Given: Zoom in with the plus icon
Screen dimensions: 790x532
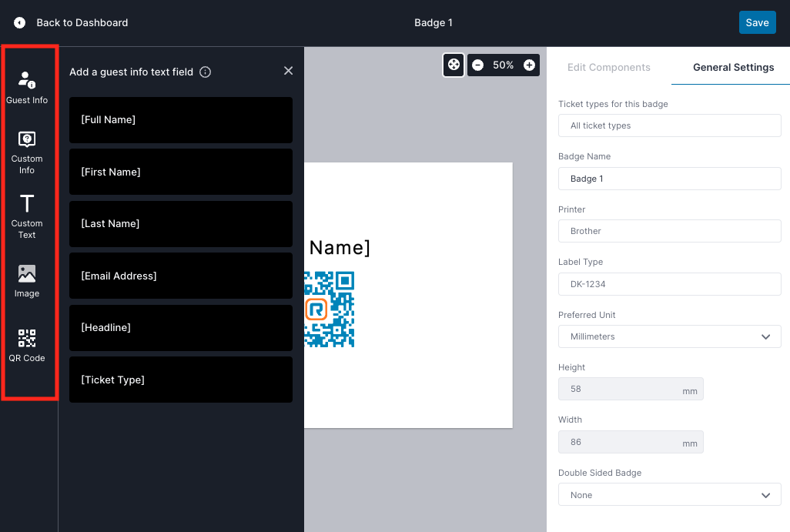Looking at the screenshot, I should tap(529, 65).
